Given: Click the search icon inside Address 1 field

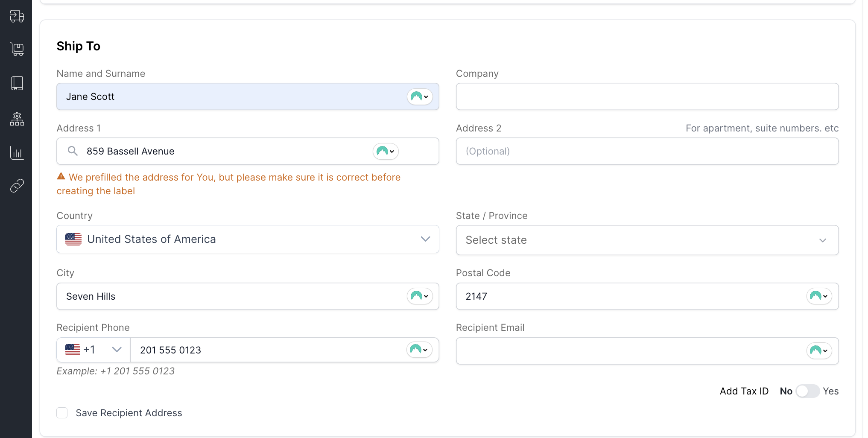Looking at the screenshot, I should (x=73, y=151).
